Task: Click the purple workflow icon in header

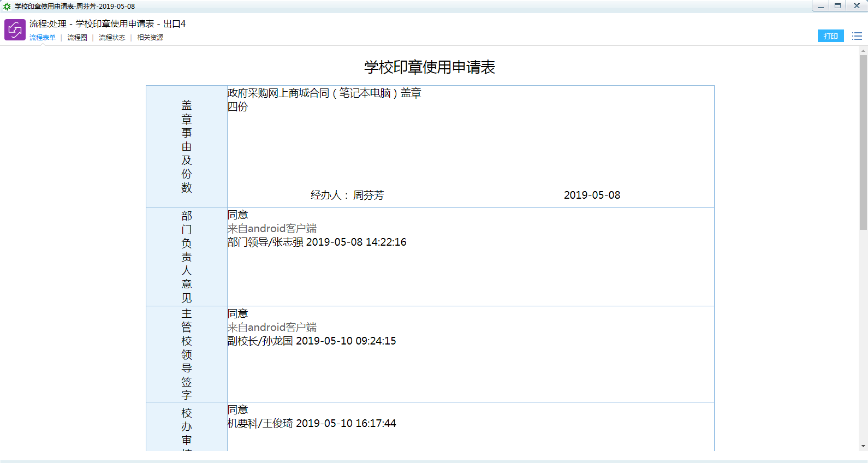Action: tap(15, 29)
